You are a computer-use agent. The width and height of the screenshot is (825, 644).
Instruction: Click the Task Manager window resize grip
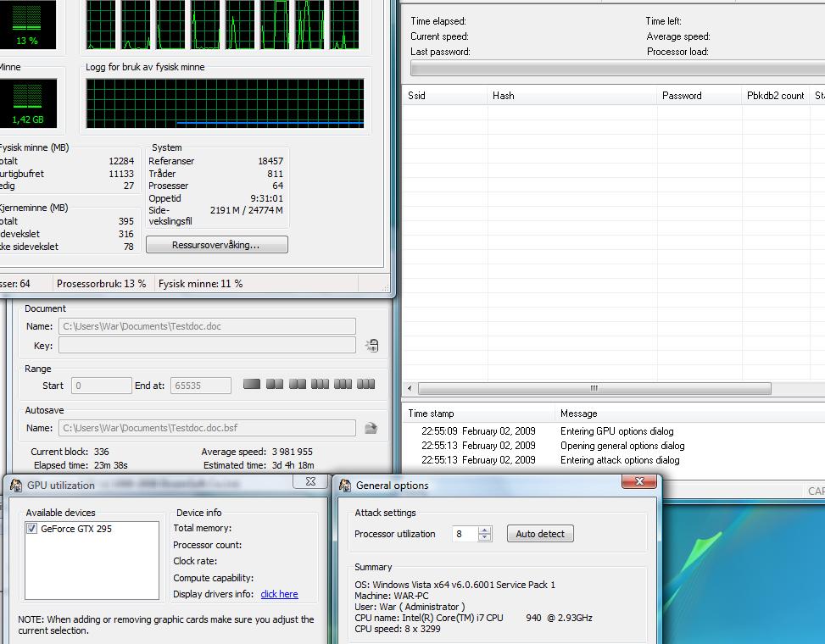pyautogui.click(x=386, y=287)
